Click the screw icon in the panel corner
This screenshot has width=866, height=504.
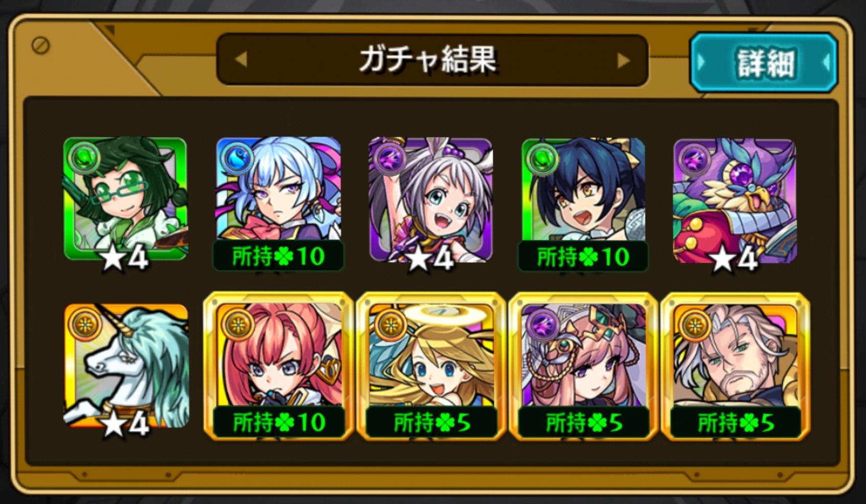click(40, 45)
